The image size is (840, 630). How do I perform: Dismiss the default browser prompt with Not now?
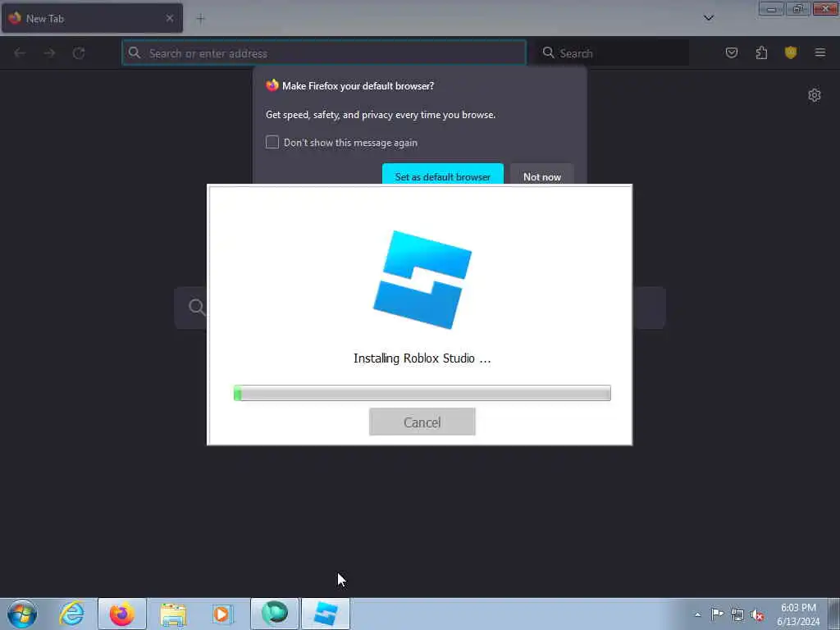tap(542, 176)
